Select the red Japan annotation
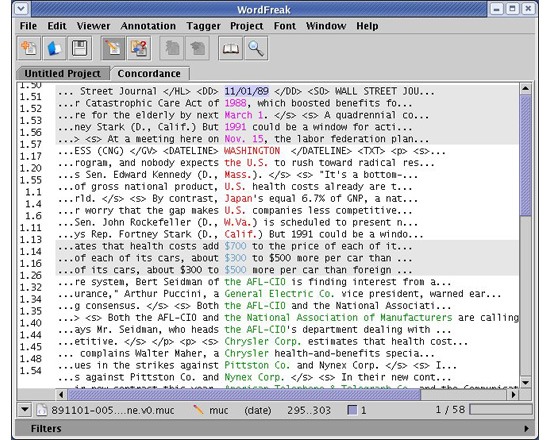The height and width of the screenshot is (440, 550). 238,199
